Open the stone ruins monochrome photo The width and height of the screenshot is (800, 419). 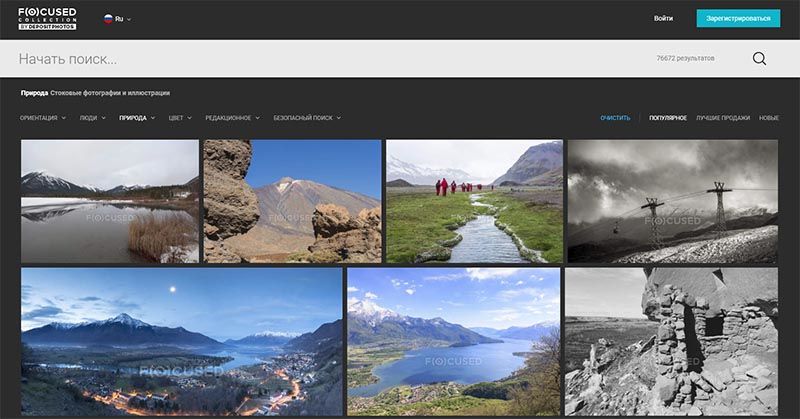click(671, 341)
